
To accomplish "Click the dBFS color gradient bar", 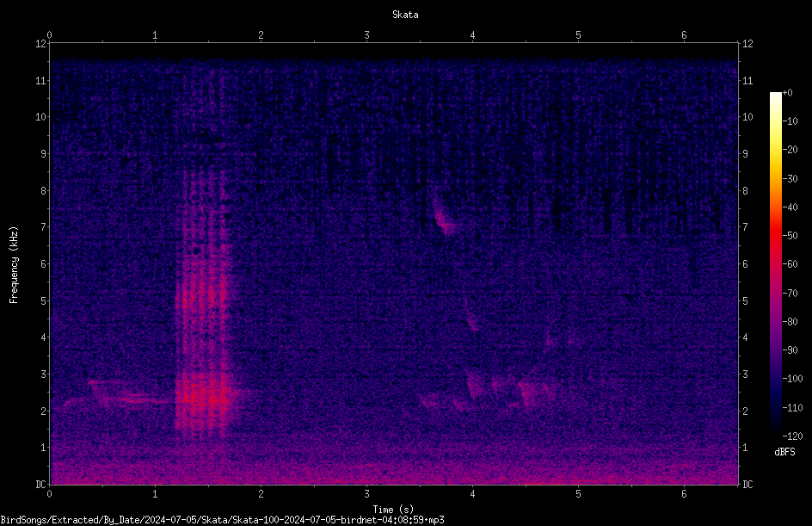I will [x=775, y=264].
